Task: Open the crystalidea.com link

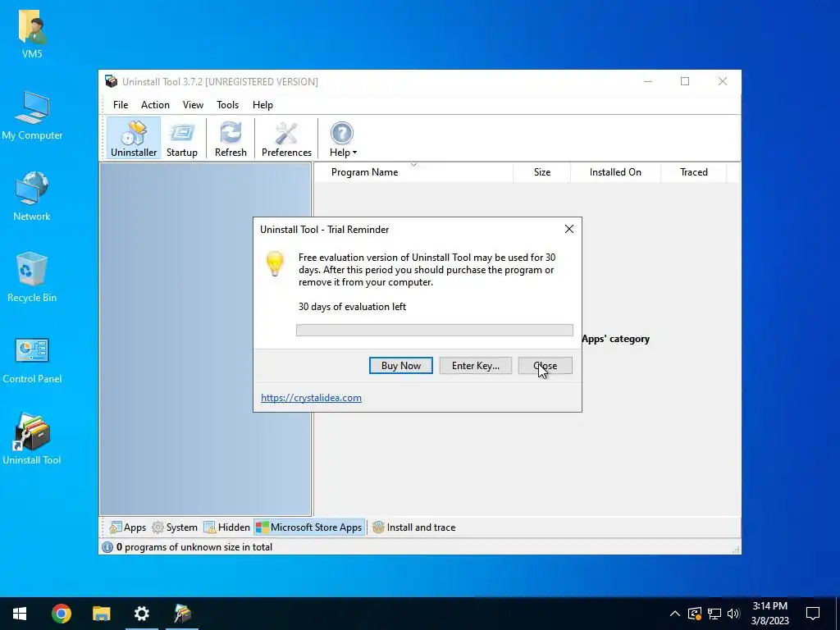Action: click(311, 398)
